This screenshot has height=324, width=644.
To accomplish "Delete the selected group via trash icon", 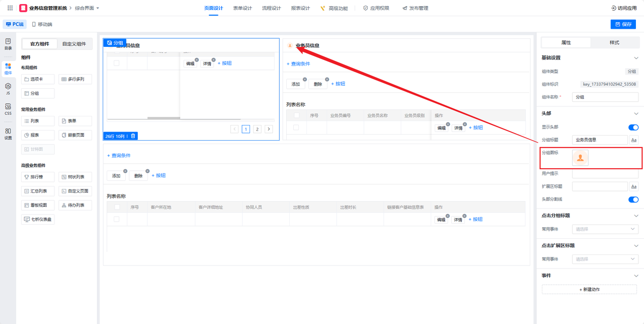I will [133, 136].
